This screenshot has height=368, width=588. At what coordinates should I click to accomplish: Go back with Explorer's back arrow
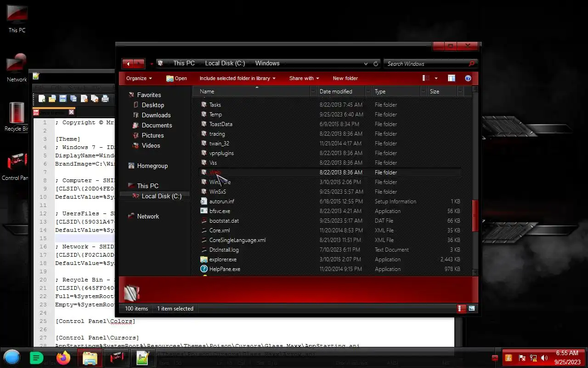(128, 63)
